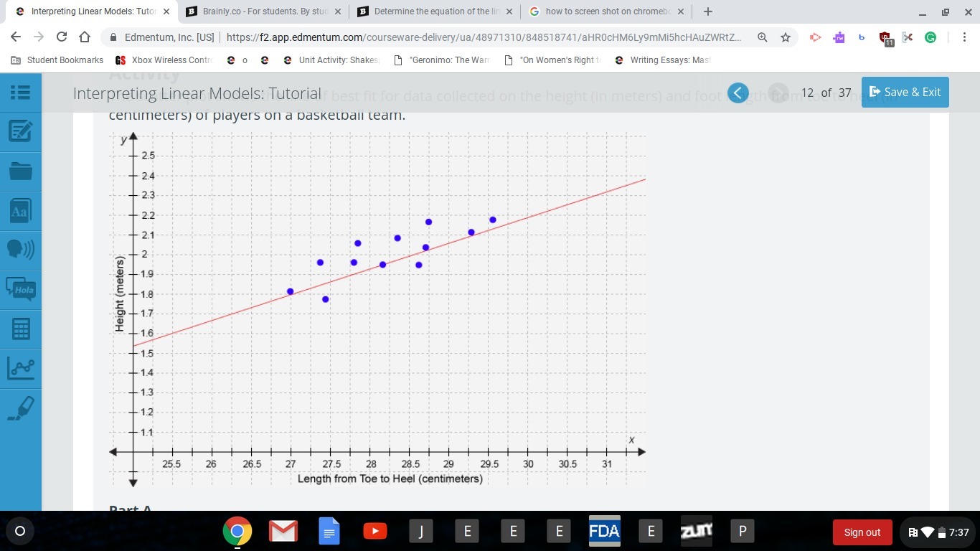980x551 pixels.
Task: Open the blue 'b' extension icon
Action: point(862,37)
